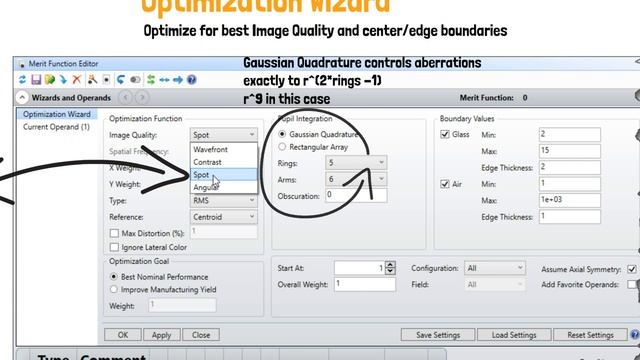Click the green double-arrow swap icon
This screenshot has width=640, height=360.
pos(151,80)
